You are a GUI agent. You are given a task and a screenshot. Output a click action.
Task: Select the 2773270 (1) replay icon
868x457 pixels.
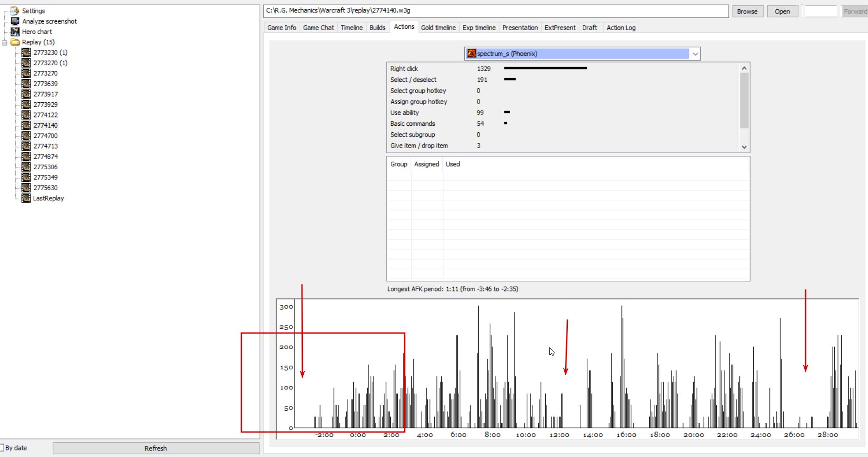pos(26,63)
